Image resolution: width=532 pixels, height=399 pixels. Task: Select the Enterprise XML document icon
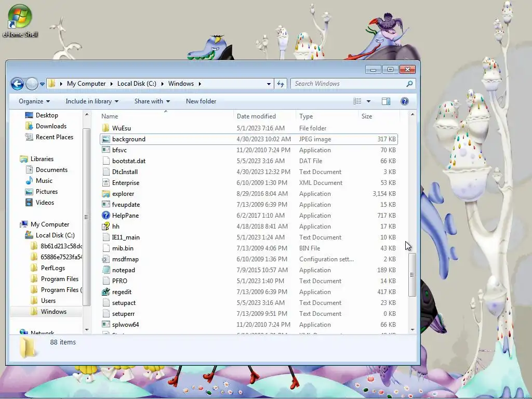pyautogui.click(x=106, y=182)
